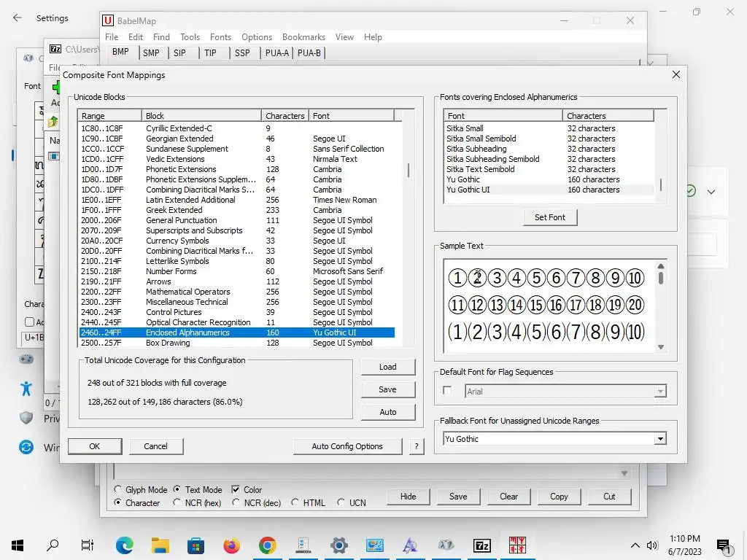Click dialog Save button under Load
Image resolution: width=747 pixels, height=560 pixels.
[x=388, y=389]
